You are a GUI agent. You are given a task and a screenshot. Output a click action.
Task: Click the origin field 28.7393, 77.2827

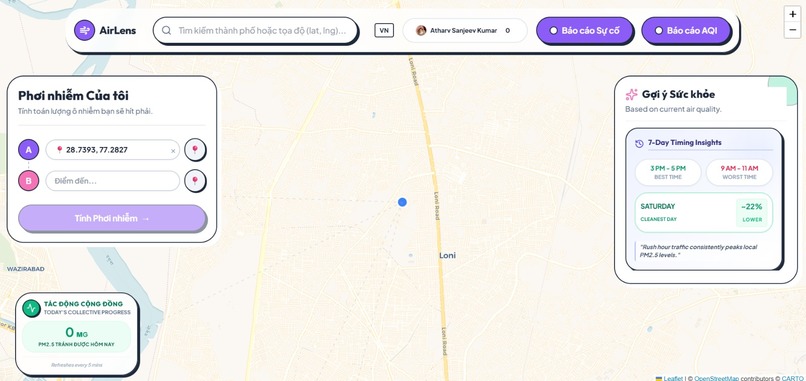click(113, 150)
